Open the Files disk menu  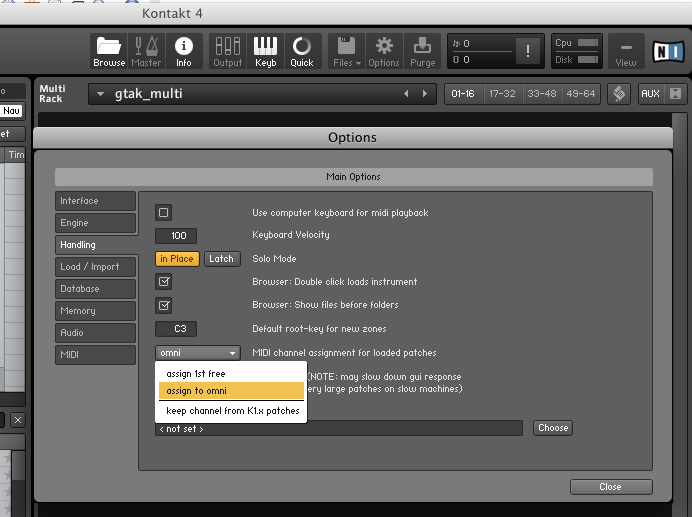[345, 50]
